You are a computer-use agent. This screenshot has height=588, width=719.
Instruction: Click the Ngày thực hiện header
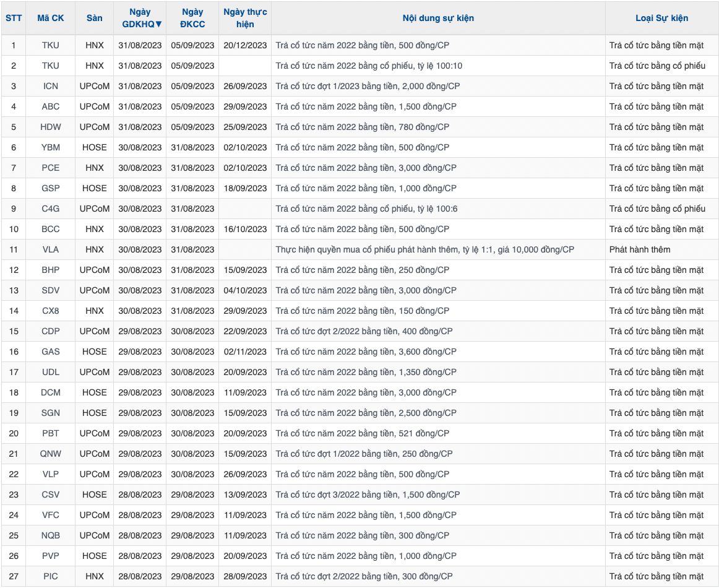tap(245, 18)
